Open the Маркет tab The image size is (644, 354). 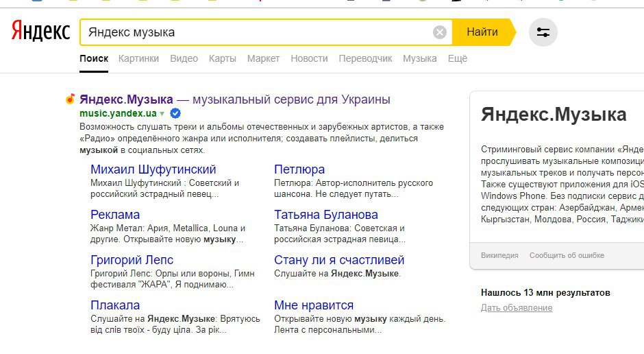(263, 58)
